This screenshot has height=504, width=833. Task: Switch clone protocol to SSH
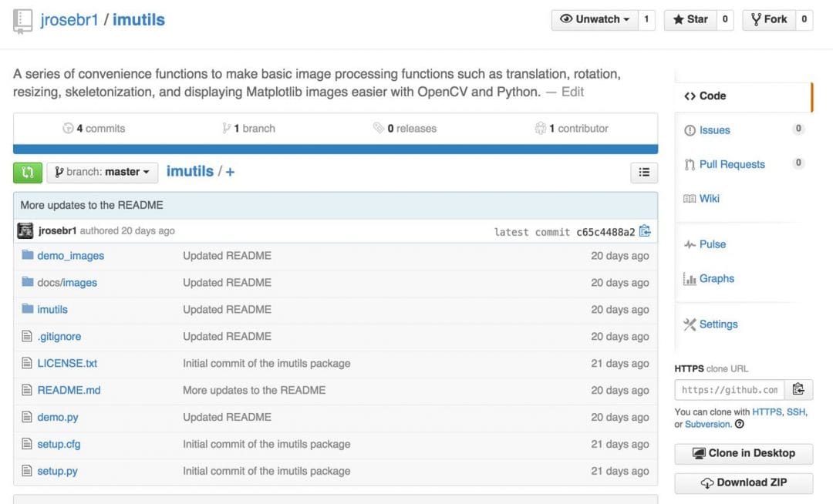pyautogui.click(x=796, y=412)
